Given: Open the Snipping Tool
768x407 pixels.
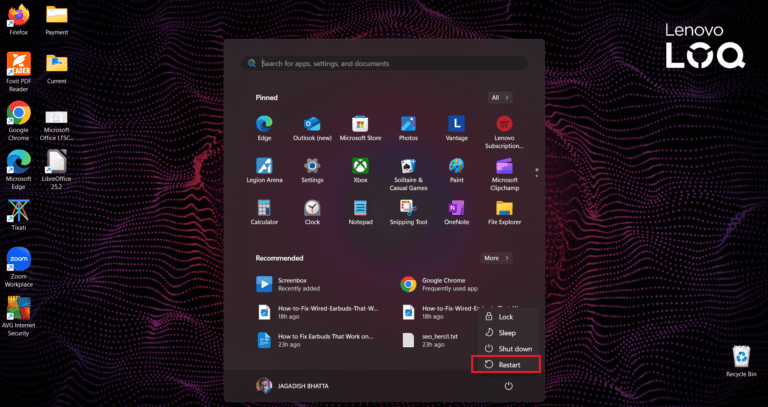Looking at the screenshot, I should [408, 213].
